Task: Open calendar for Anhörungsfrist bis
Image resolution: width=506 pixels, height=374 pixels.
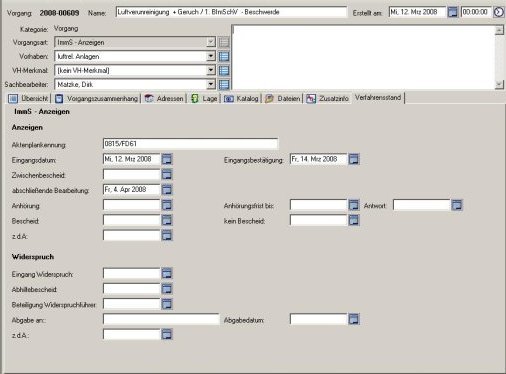Action: (x=354, y=205)
